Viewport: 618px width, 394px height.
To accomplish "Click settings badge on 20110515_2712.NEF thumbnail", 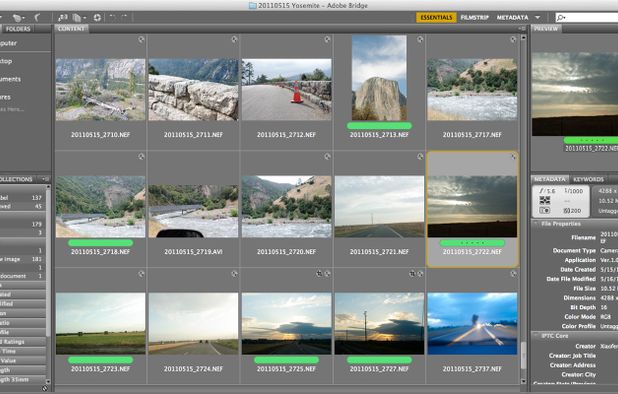I will pyautogui.click(x=327, y=39).
